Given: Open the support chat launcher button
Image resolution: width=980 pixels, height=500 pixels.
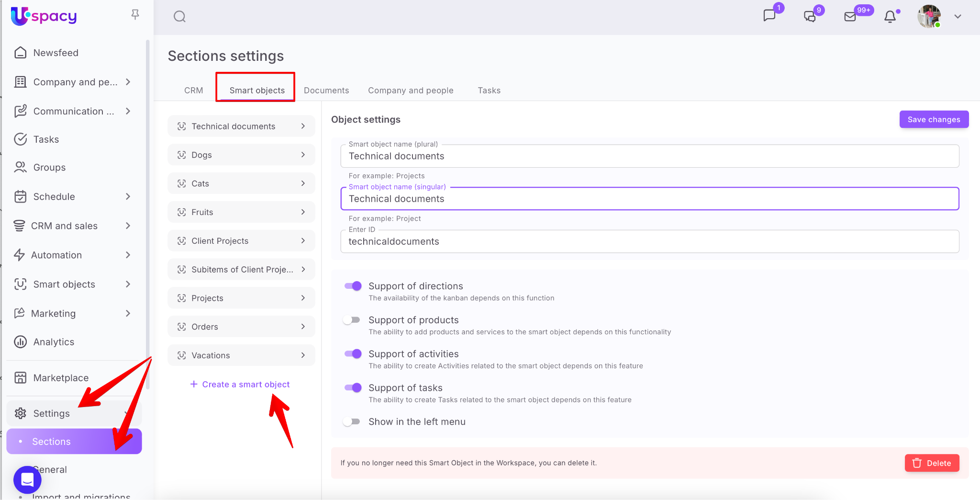Looking at the screenshot, I should [27, 479].
